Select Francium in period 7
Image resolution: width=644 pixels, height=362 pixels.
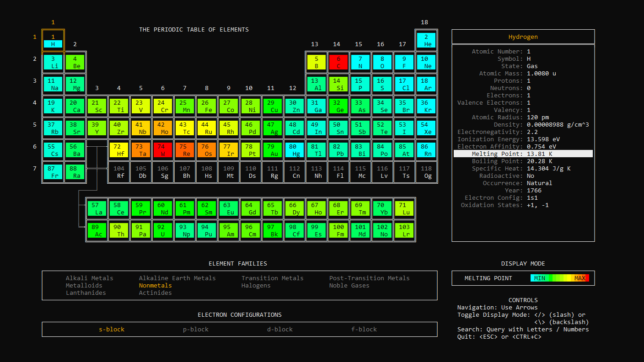click(53, 172)
